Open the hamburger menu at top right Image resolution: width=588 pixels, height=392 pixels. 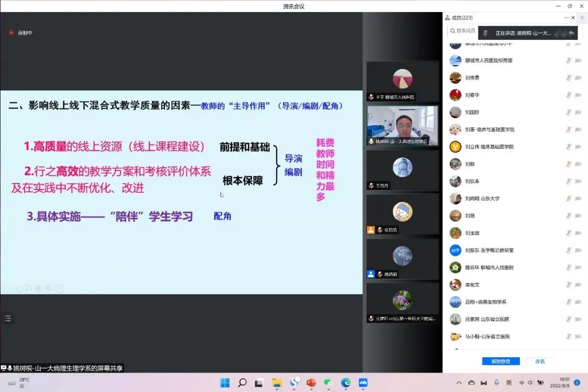(582, 17)
